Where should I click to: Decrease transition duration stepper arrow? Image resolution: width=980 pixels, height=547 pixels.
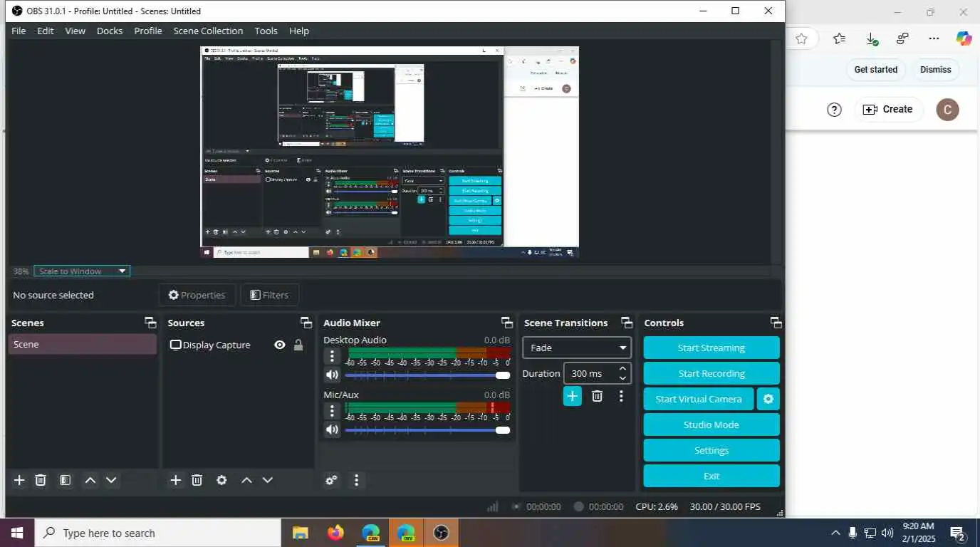click(x=622, y=378)
